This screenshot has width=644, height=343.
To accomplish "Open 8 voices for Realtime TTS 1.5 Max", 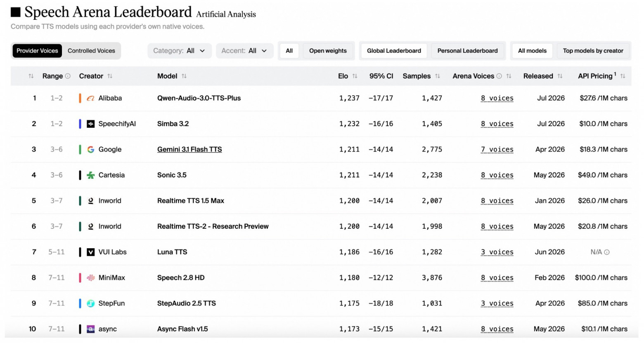I will point(497,201).
